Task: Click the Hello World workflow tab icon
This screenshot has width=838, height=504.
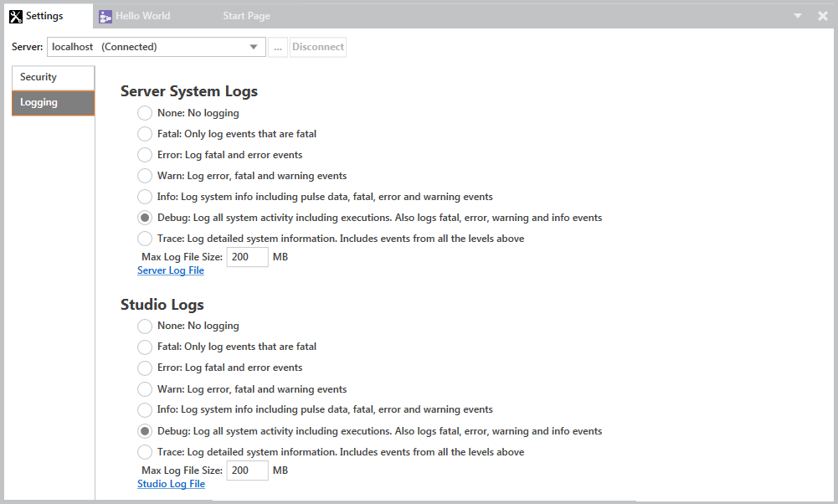Action: coord(105,17)
